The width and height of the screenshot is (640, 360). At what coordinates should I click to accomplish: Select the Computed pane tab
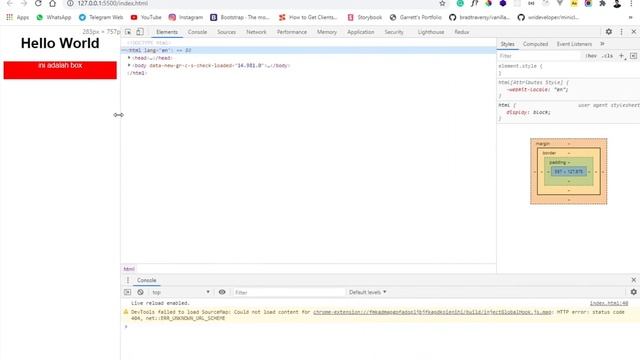(535, 44)
